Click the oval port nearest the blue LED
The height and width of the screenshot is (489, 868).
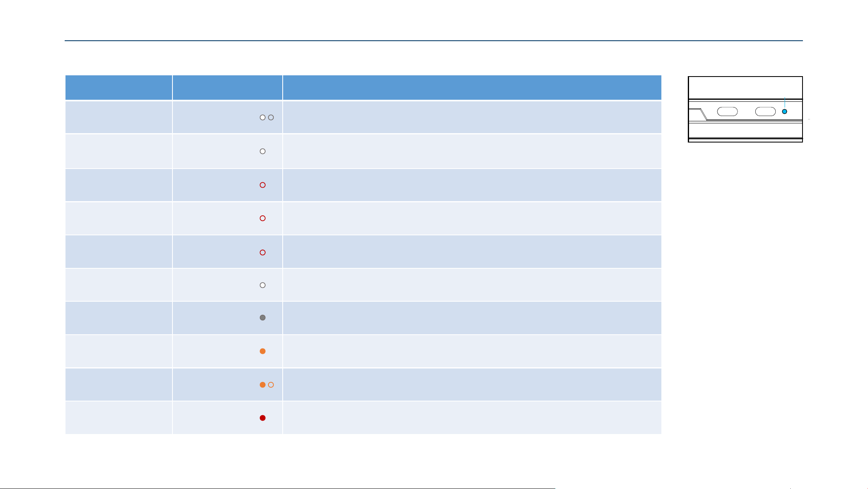tap(765, 112)
